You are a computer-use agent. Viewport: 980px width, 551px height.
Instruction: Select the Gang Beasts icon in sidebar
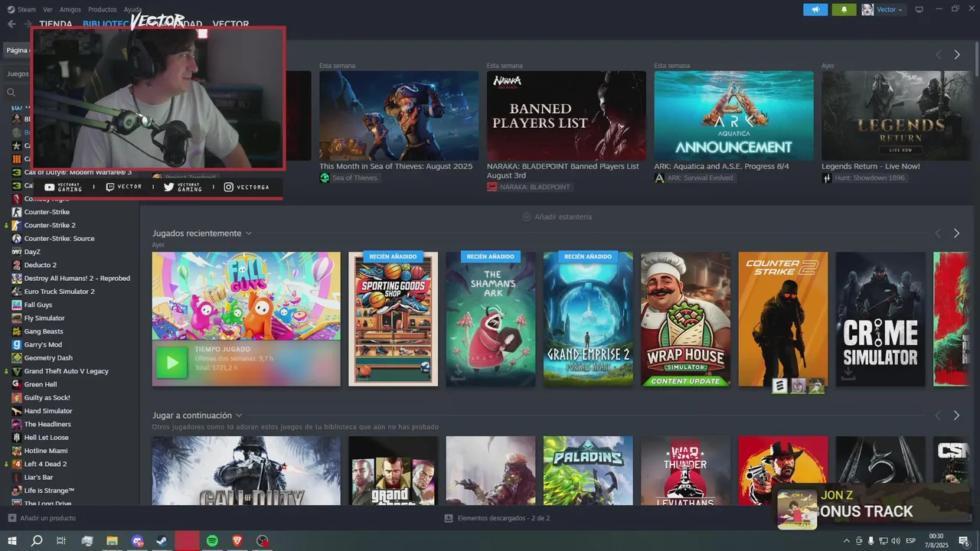coord(17,331)
